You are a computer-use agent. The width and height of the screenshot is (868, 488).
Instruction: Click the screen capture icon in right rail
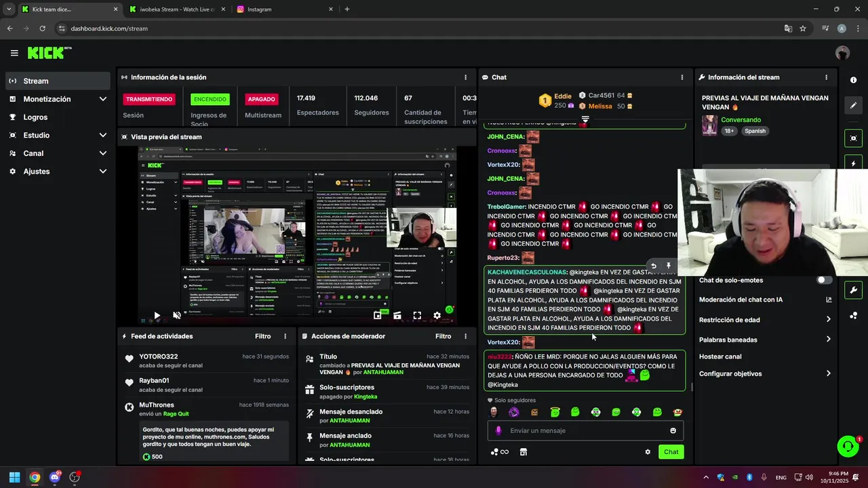853,138
